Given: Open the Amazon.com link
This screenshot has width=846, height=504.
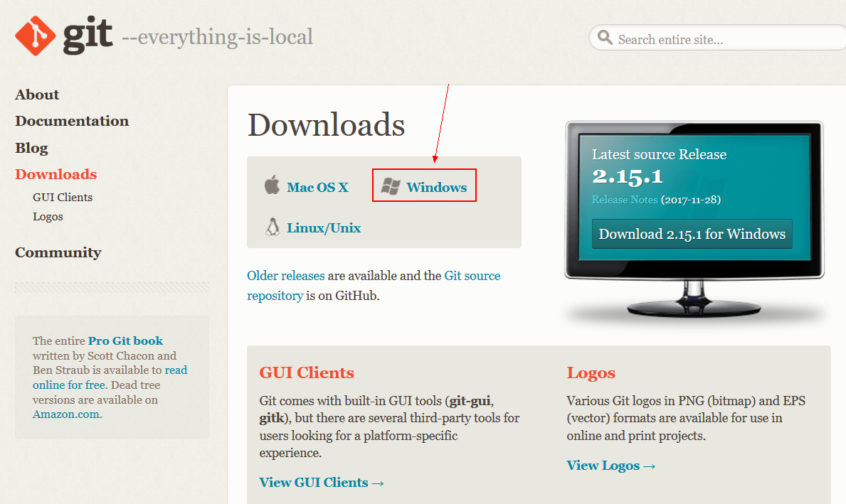Looking at the screenshot, I should pos(66,414).
